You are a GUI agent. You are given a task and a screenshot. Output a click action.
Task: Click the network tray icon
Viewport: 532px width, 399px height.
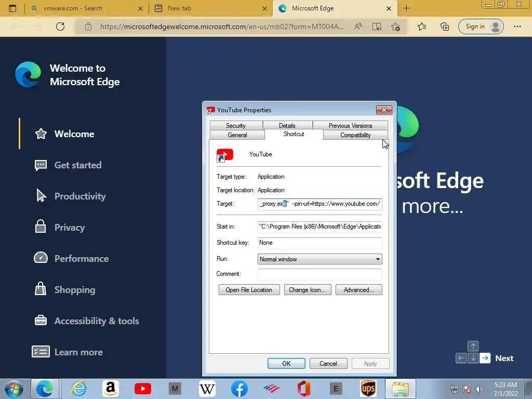(454, 389)
